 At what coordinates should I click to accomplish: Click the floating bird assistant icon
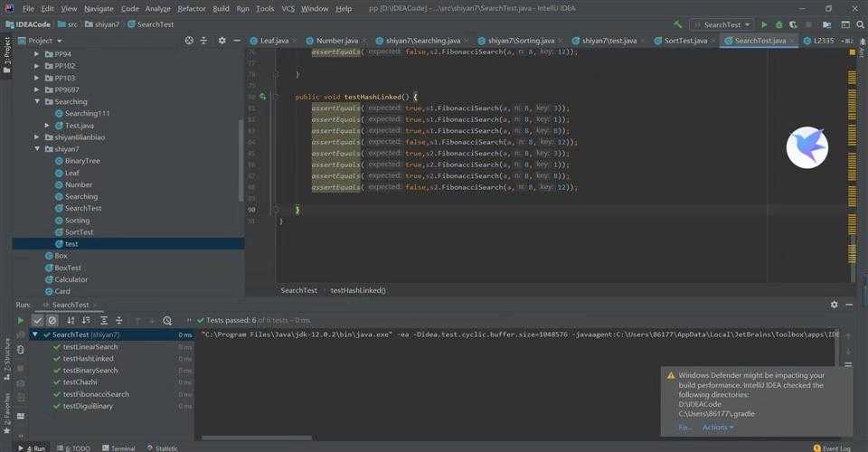[x=807, y=147]
